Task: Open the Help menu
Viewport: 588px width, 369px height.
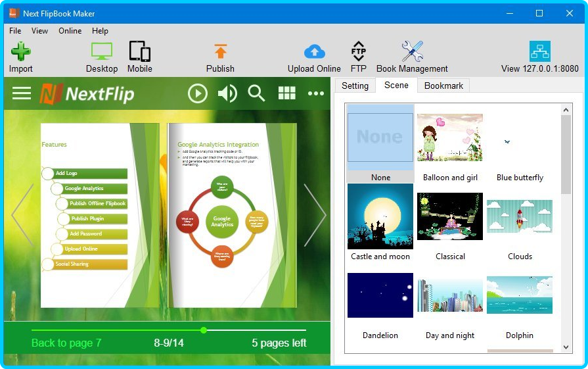Action: (x=100, y=31)
